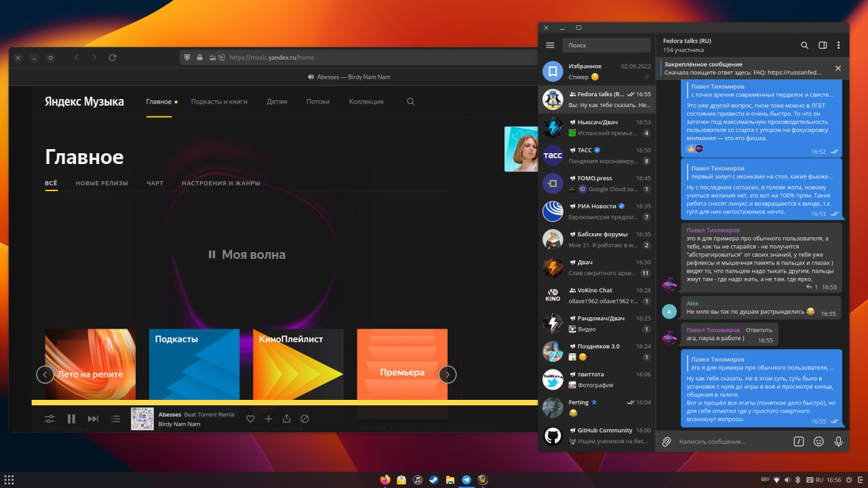Screen dimensions: 868x488
Task: Search inside the Fedora talks chat
Action: (805, 45)
